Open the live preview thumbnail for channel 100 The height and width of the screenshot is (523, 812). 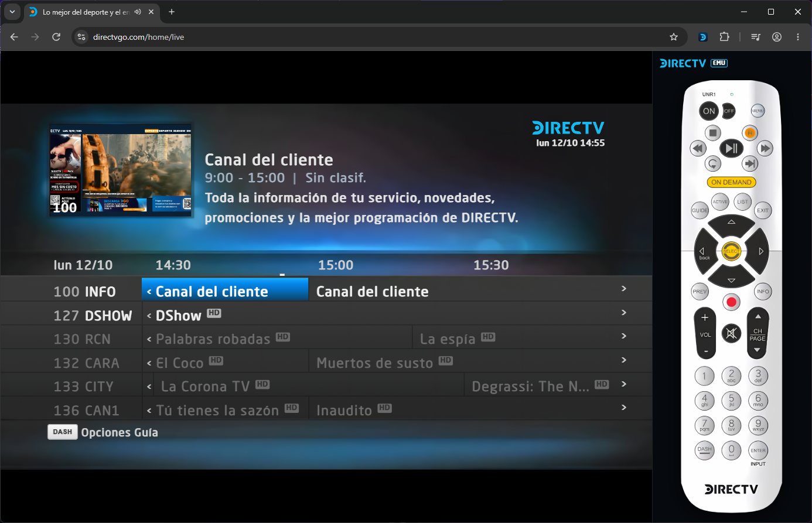(121, 170)
